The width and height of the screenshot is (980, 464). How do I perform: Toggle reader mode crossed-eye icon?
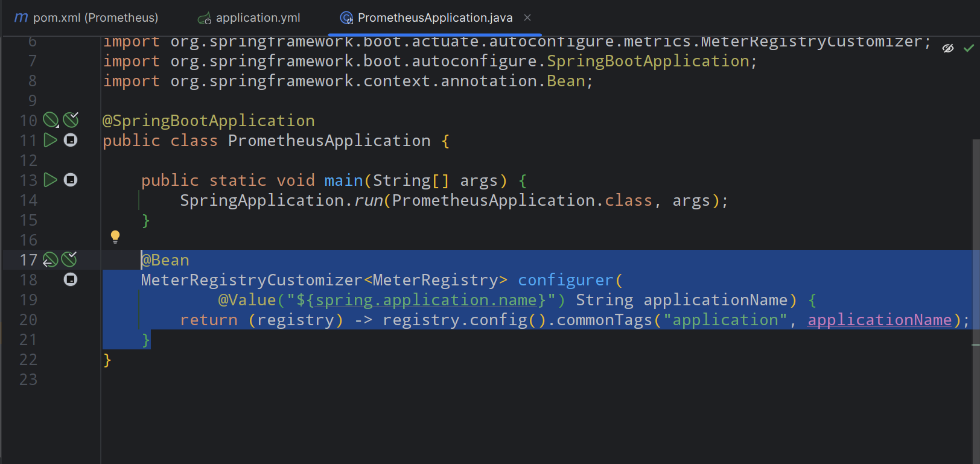click(948, 48)
